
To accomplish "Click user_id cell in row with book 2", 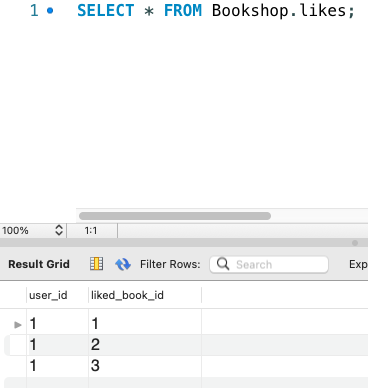I will click(x=57, y=345).
